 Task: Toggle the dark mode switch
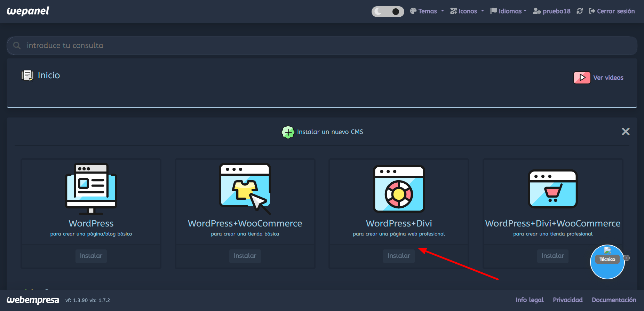(x=388, y=11)
